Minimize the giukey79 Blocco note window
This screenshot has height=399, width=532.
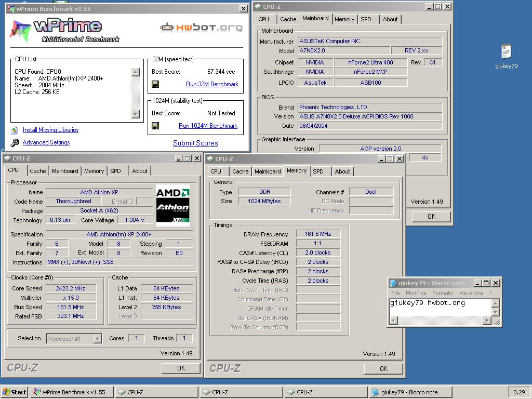[x=478, y=283]
